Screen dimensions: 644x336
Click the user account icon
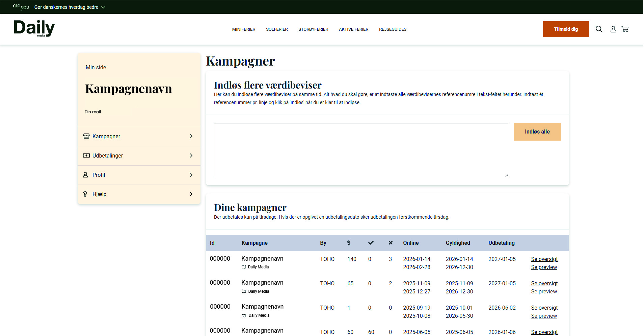tap(613, 29)
